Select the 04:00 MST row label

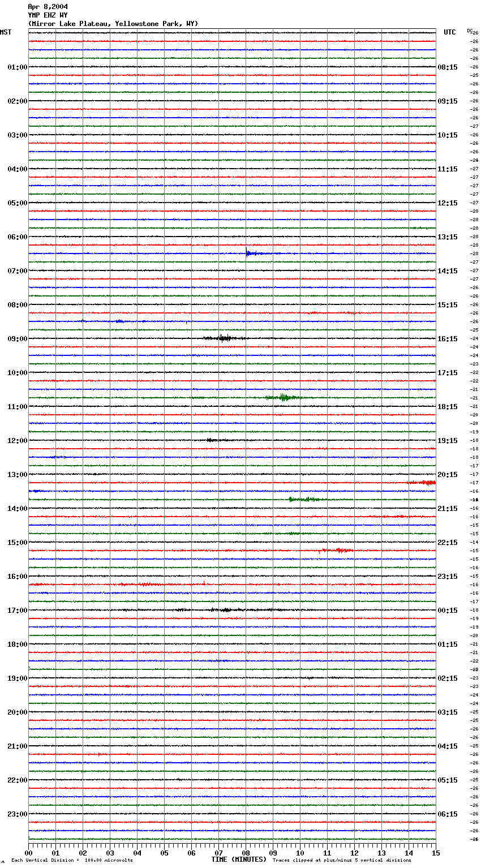[18, 169]
